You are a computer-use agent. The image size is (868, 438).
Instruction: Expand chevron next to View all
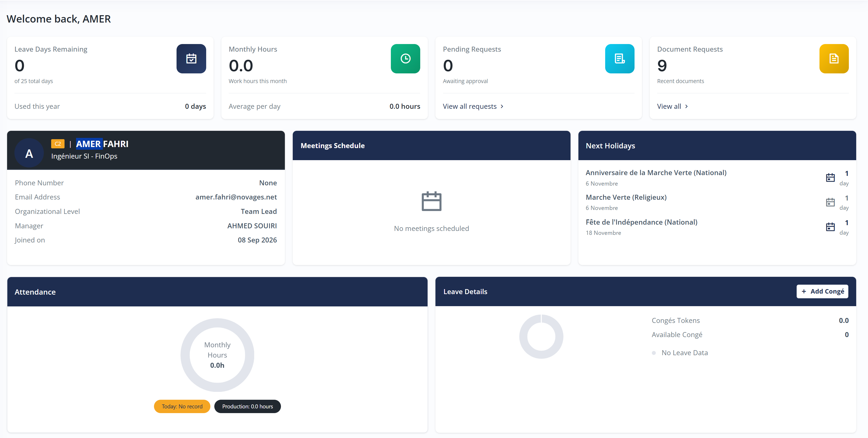tap(686, 106)
